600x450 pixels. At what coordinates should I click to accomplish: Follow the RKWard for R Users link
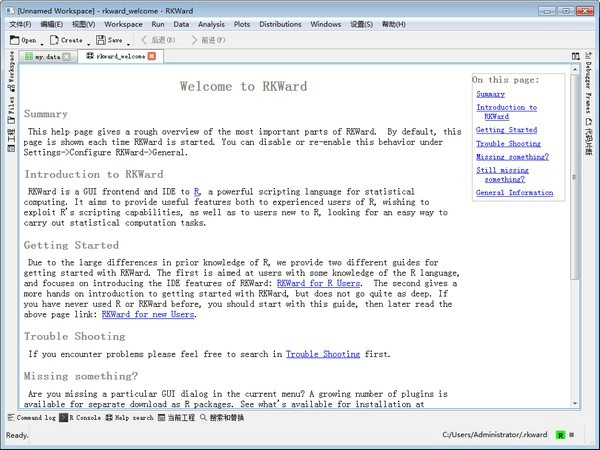[320, 283]
